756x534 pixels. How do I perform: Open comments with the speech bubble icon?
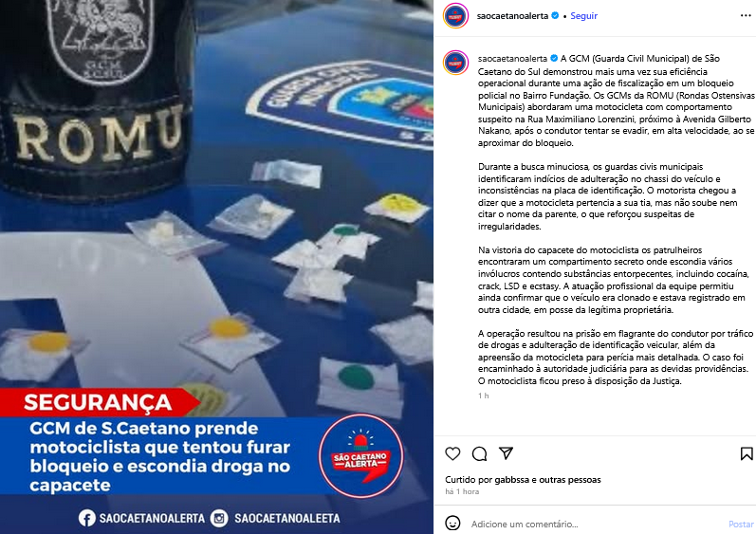pos(479,454)
